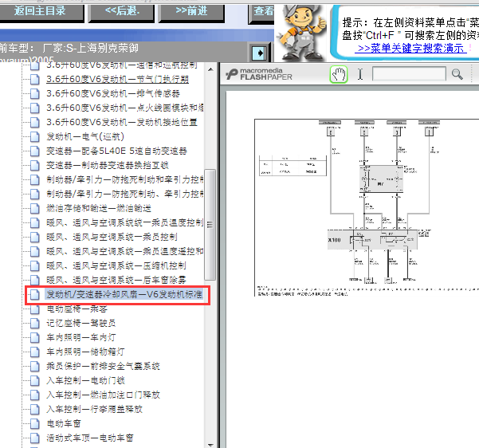
Task: Click document icon beside 乘员保护—前排安全气囊系统
Action: 35,367
